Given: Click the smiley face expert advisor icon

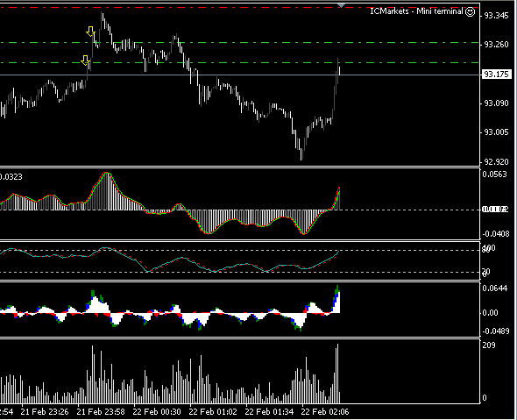Looking at the screenshot, I should point(470,12).
